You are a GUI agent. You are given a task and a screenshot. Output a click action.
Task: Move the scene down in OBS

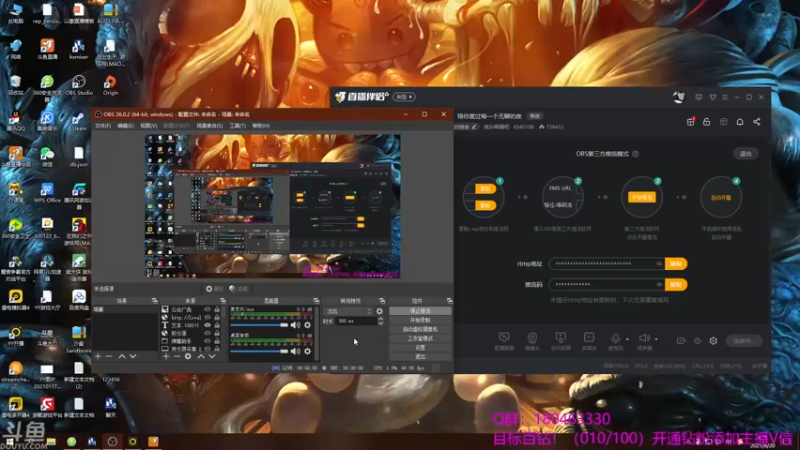[x=133, y=356]
